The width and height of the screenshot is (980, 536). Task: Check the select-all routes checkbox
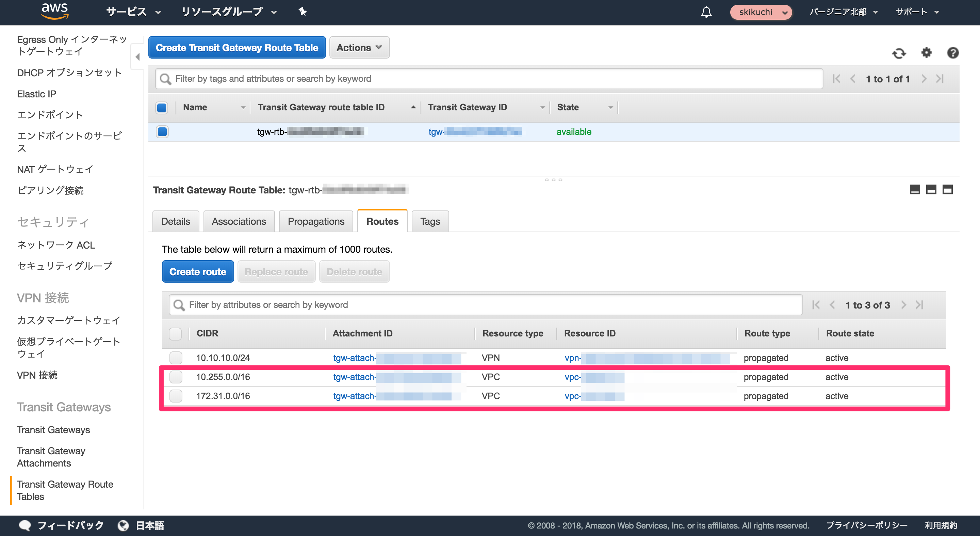pos(175,334)
